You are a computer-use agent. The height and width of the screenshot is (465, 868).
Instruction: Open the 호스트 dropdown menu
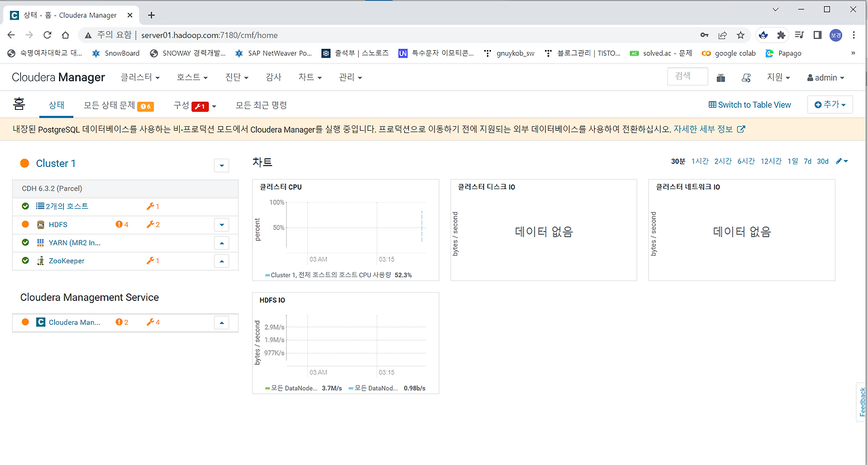193,77
